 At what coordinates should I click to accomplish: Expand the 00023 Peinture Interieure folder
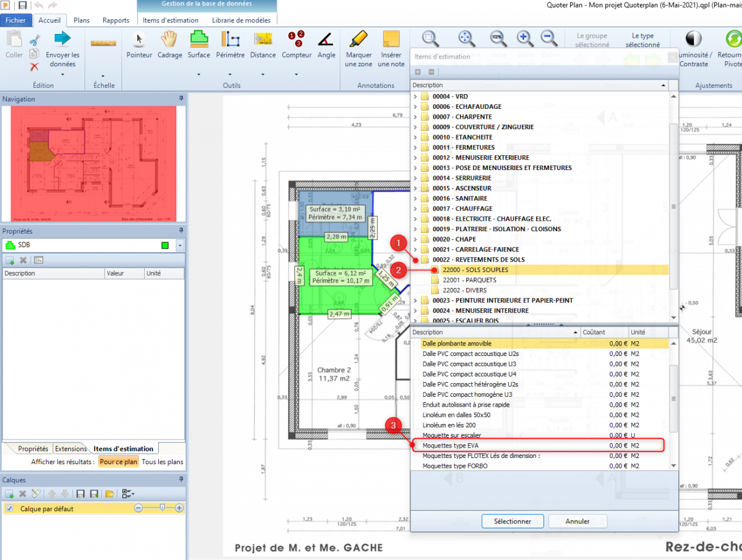416,300
